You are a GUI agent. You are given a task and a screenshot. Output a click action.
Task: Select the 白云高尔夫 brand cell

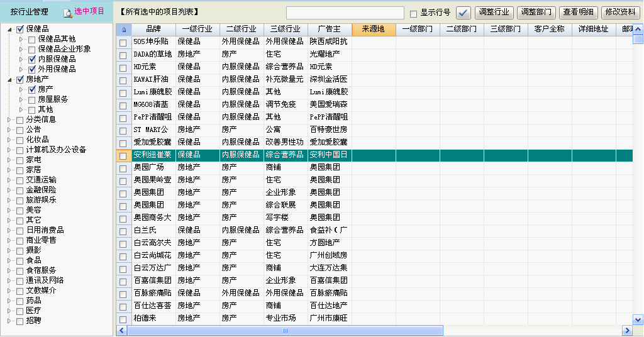click(153, 243)
